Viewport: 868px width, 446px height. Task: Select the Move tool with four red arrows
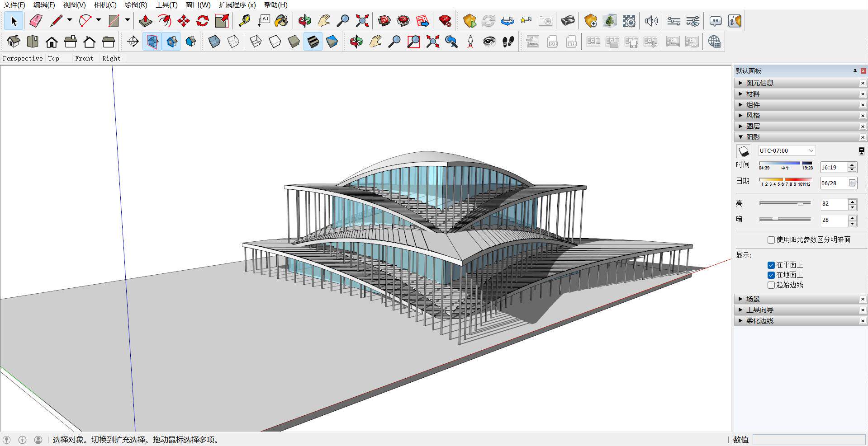point(184,21)
